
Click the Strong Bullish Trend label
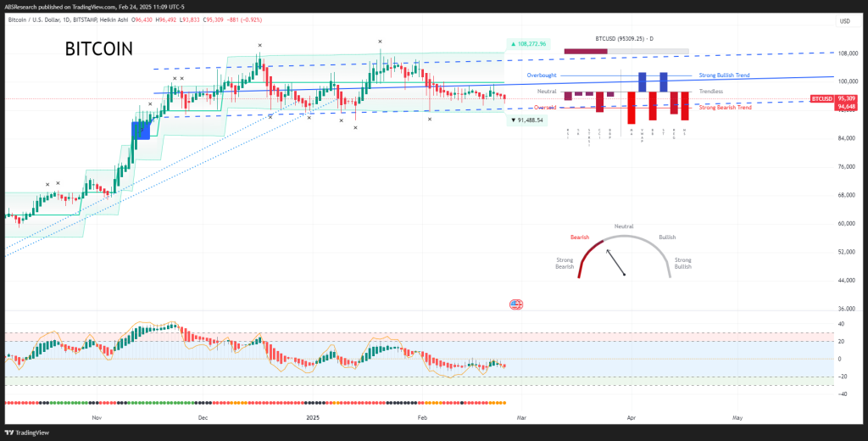tap(725, 75)
